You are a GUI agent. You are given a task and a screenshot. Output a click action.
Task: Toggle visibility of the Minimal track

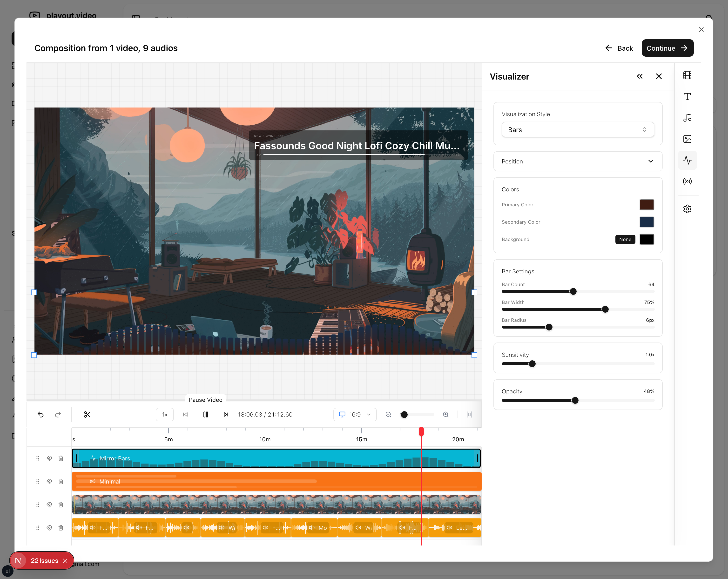(49, 481)
